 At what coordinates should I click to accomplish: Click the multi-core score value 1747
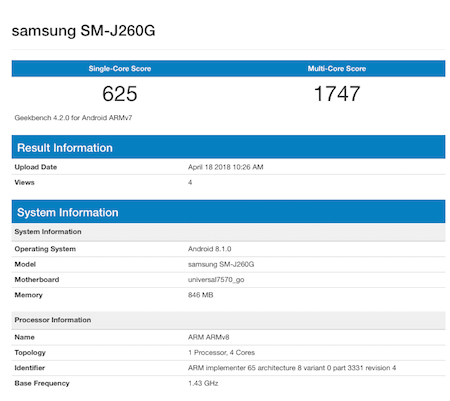[337, 94]
